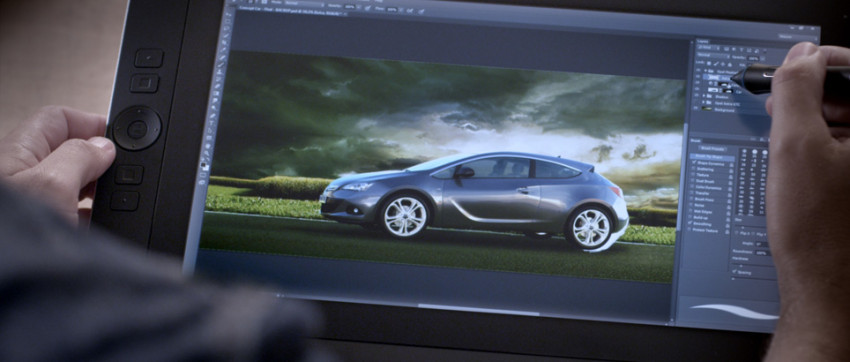
Task: Filter layers by pixel layers icon
Action: 726,49
